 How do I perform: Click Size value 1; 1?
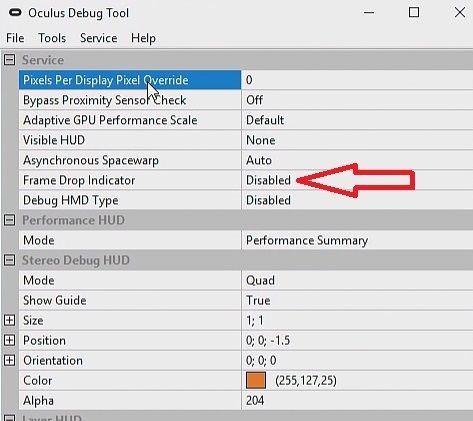coord(358,320)
